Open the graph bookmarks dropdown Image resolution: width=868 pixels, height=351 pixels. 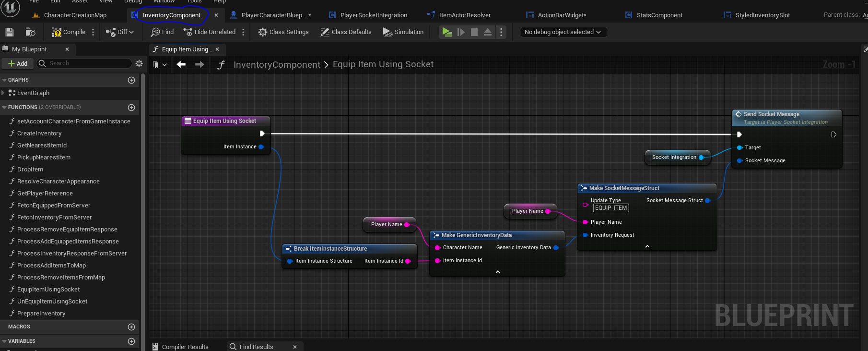coord(160,64)
